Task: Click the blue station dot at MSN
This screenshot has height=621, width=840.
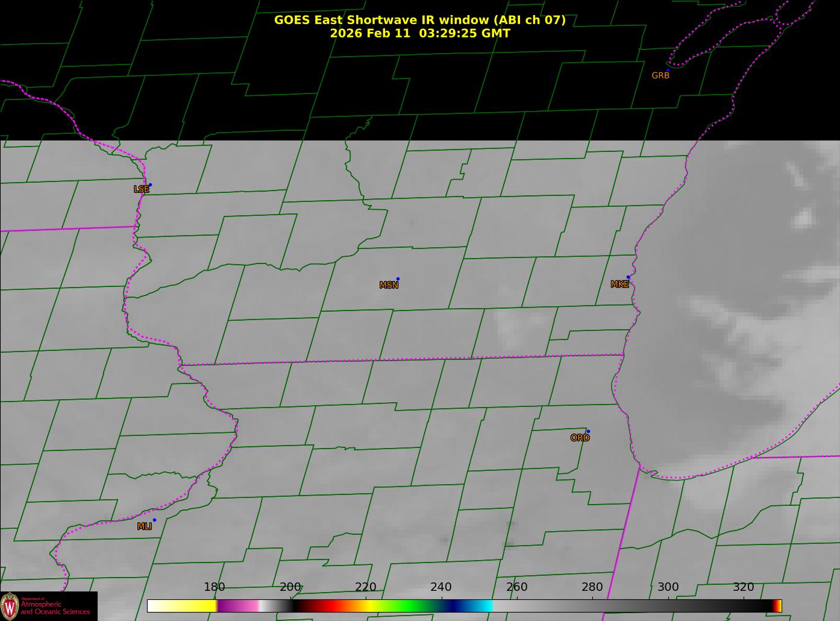Action: [398, 279]
